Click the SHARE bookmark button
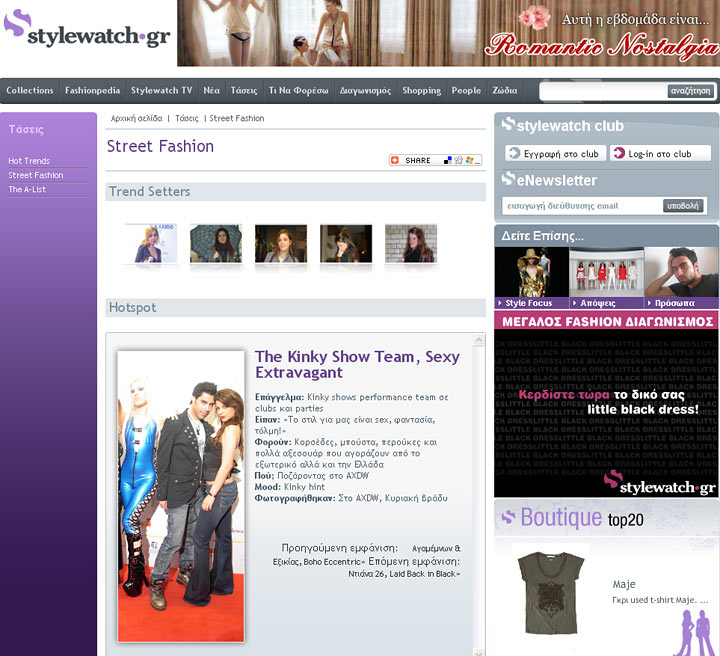This screenshot has width=720, height=656. pyautogui.click(x=435, y=160)
